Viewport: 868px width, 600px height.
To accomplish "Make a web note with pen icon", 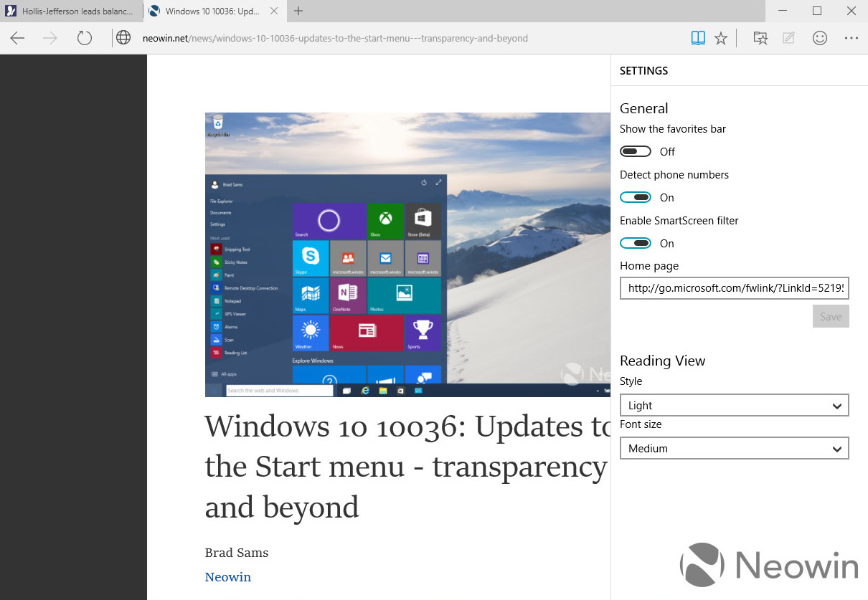I will click(x=789, y=39).
